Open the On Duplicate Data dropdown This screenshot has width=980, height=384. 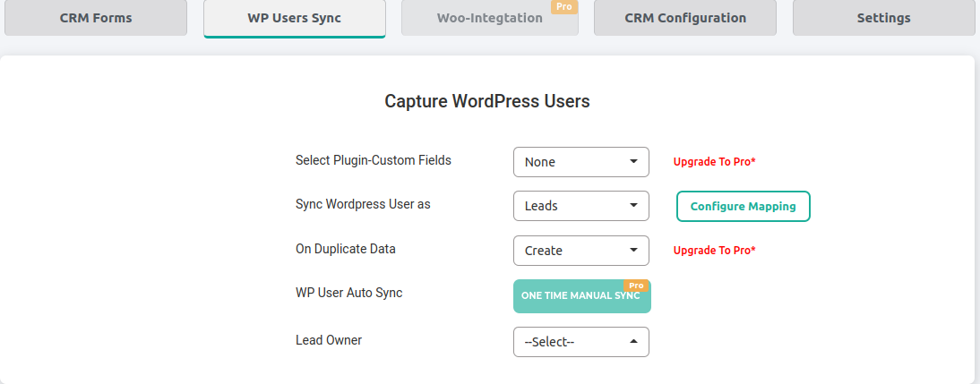pyautogui.click(x=581, y=251)
